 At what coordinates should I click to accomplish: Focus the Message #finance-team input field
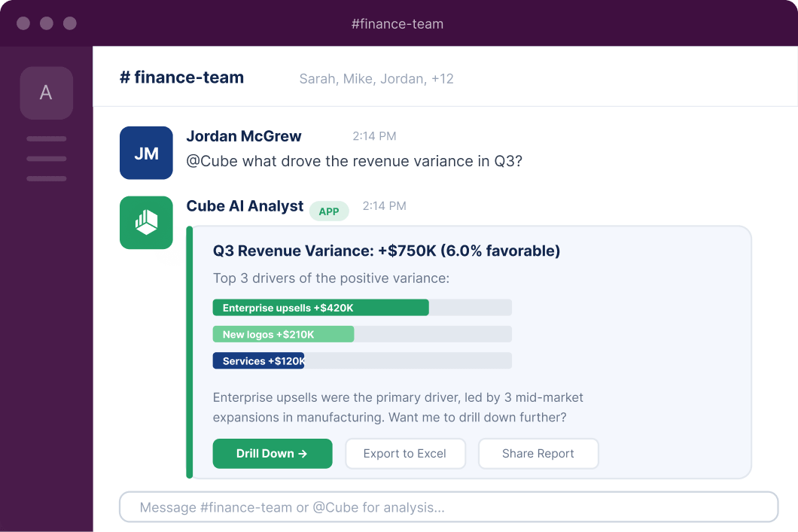(x=449, y=507)
